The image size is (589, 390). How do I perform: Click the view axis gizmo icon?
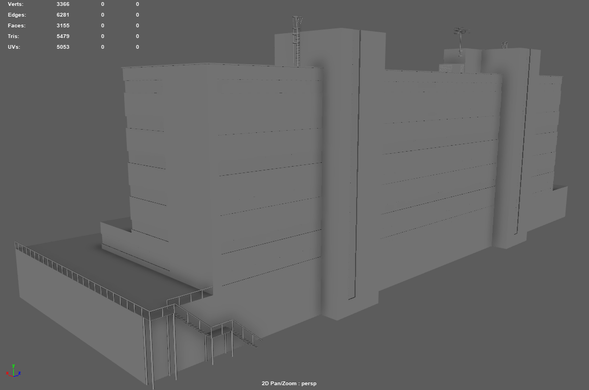(13, 370)
